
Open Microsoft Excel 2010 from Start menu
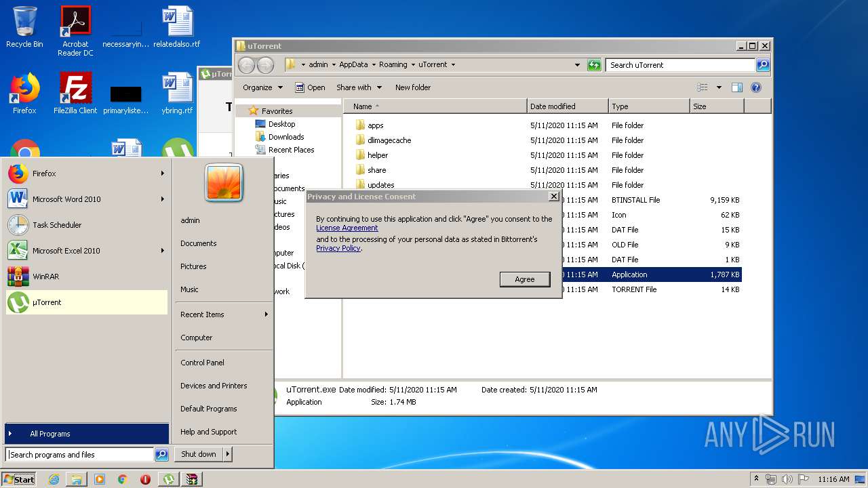click(x=87, y=251)
